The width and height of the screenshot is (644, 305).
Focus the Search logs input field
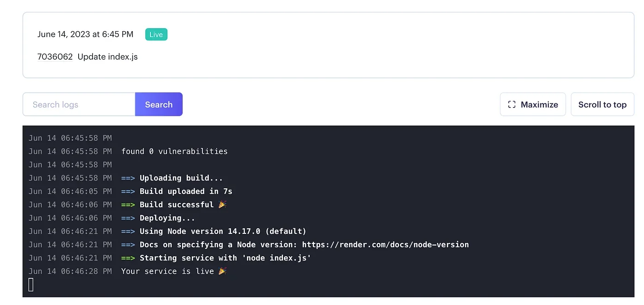pyautogui.click(x=79, y=104)
